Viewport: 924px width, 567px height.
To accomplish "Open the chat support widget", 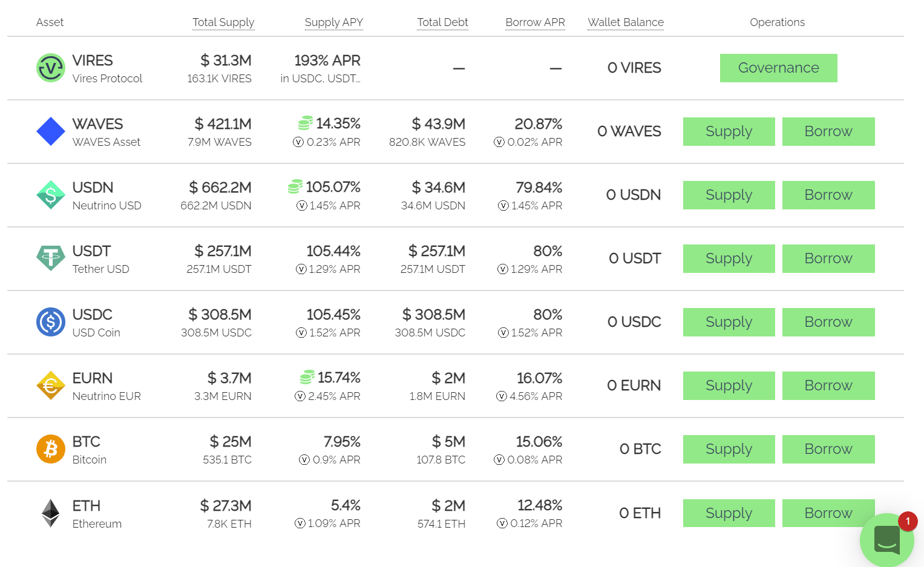I will coord(887,539).
